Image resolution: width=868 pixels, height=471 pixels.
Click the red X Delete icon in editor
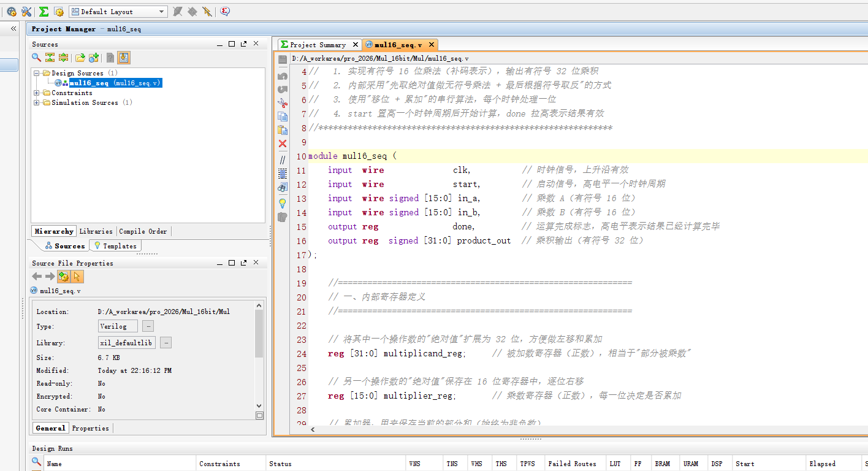coord(283,144)
